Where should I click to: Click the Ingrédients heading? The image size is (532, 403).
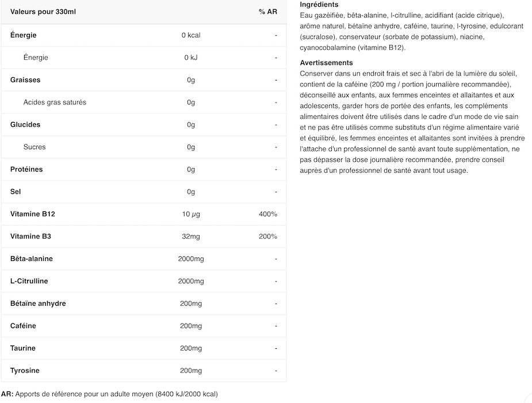319,5
